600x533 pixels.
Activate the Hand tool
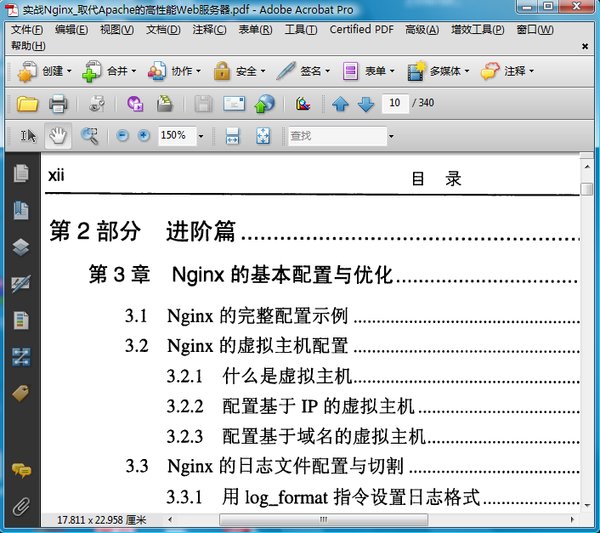click(58, 136)
